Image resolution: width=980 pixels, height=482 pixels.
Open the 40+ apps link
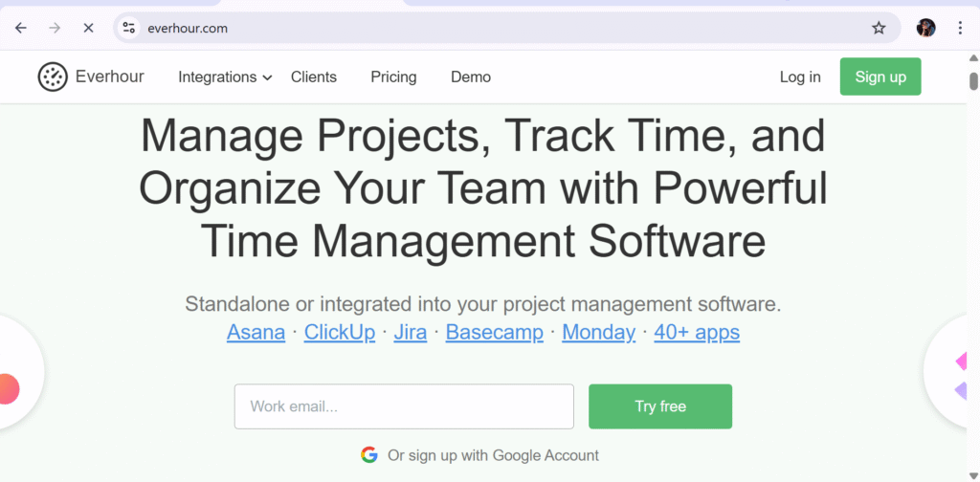tap(697, 332)
